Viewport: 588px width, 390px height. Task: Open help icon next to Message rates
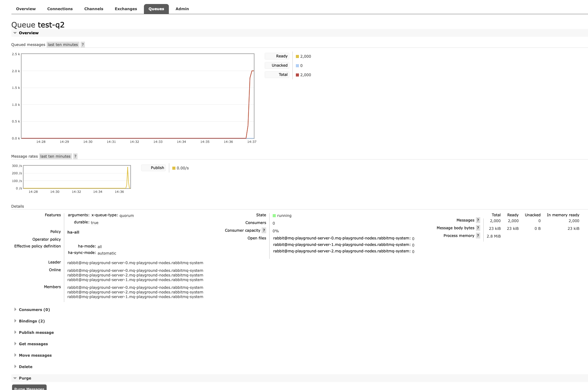(x=75, y=156)
